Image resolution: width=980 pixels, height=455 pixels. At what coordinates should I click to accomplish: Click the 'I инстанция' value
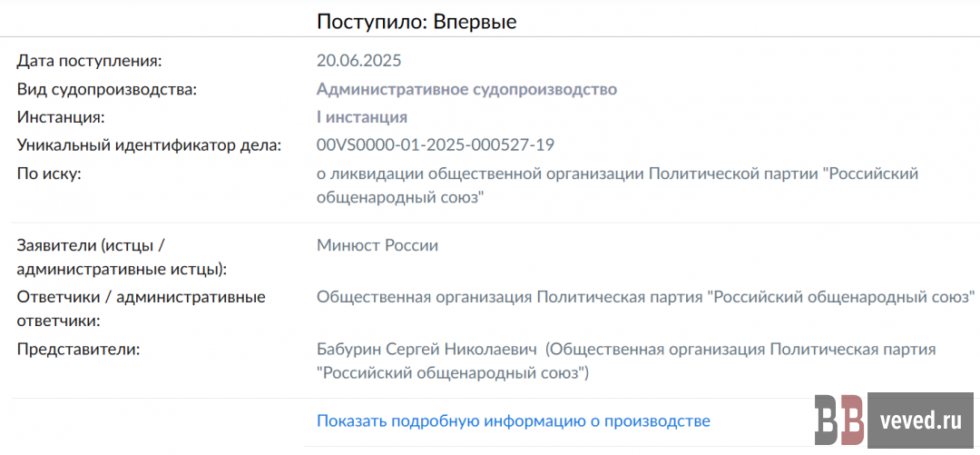click(x=361, y=117)
